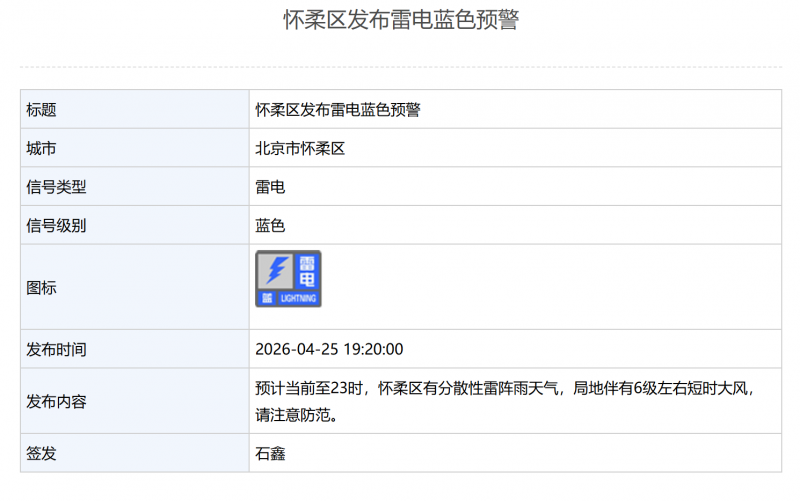
Task: Click the 雷电 signal type value
Action: (270, 187)
